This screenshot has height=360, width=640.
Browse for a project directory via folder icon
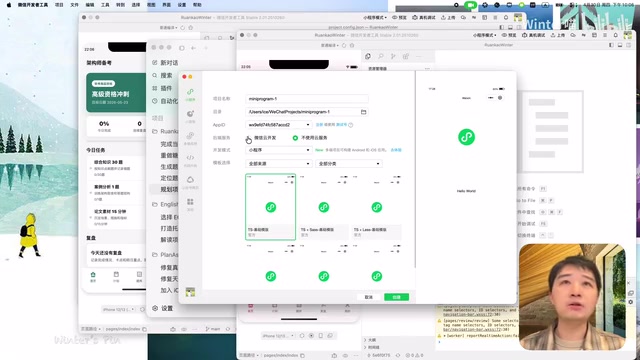point(363,112)
